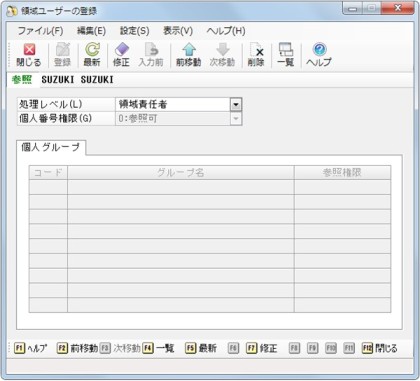This screenshot has width=420, height=381.
Task: Open the 設定(S) menu
Action: 135,31
